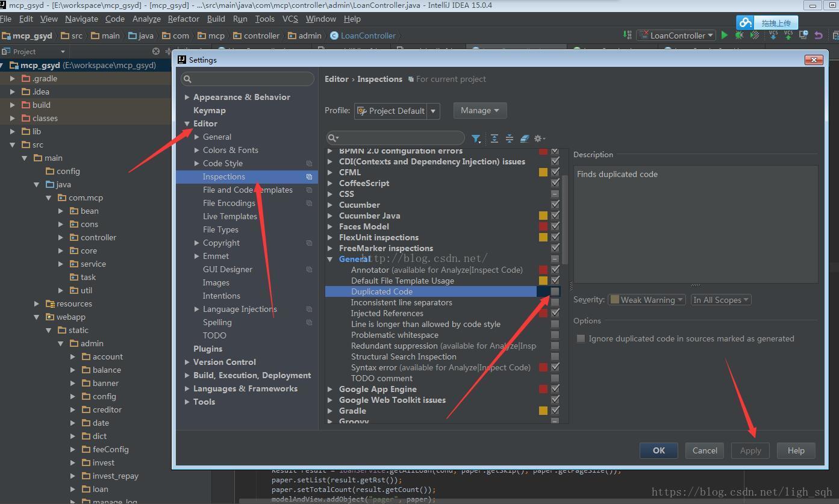The image size is (839, 504).
Task: Focus the inspections search field
Action: [x=395, y=138]
